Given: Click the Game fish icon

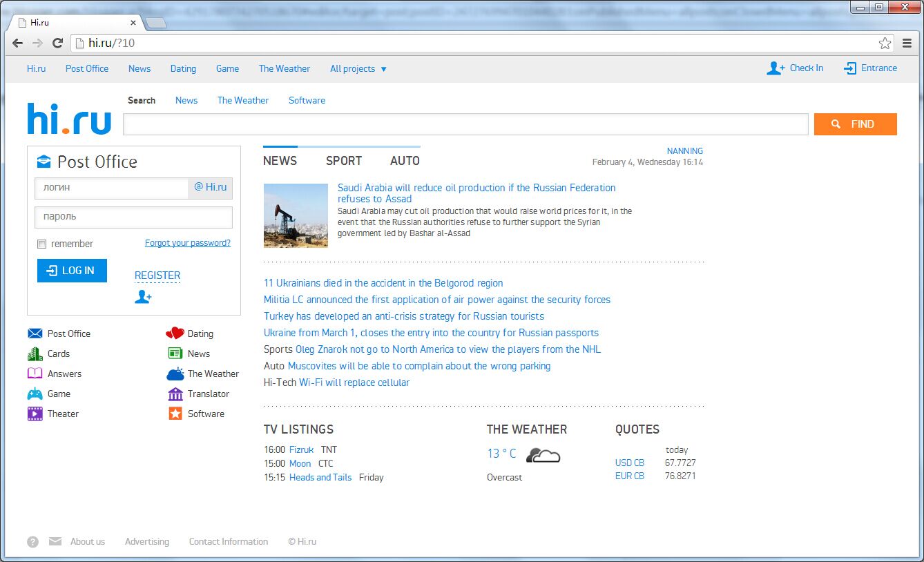Looking at the screenshot, I should point(35,394).
